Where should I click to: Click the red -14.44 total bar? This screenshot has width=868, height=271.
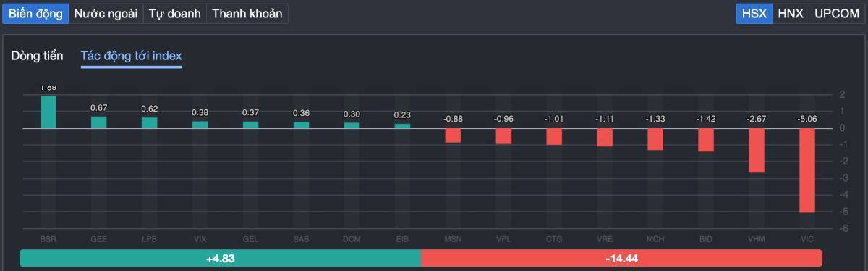[x=621, y=258]
